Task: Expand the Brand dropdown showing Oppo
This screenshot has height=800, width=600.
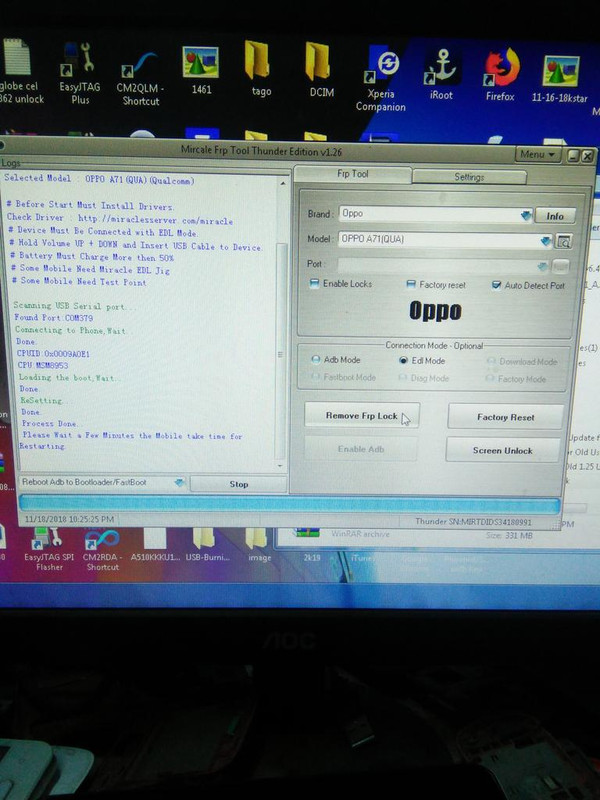Action: click(x=526, y=215)
